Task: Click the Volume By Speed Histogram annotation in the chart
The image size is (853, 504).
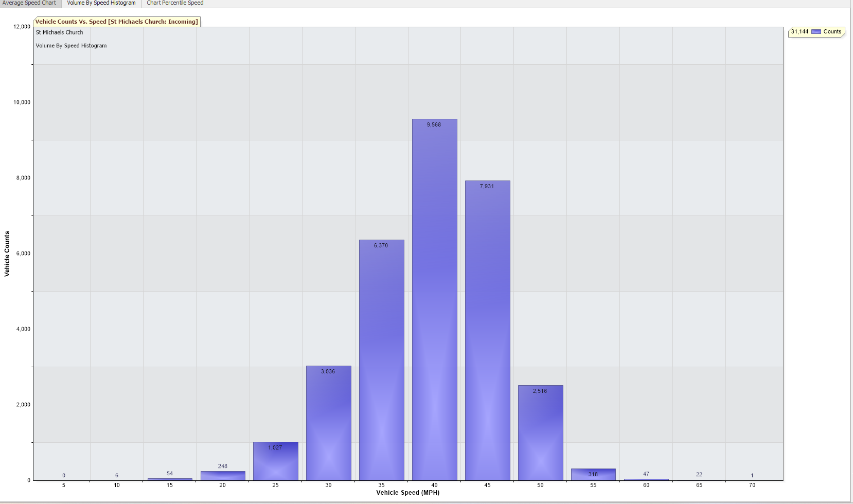Action: coord(71,46)
